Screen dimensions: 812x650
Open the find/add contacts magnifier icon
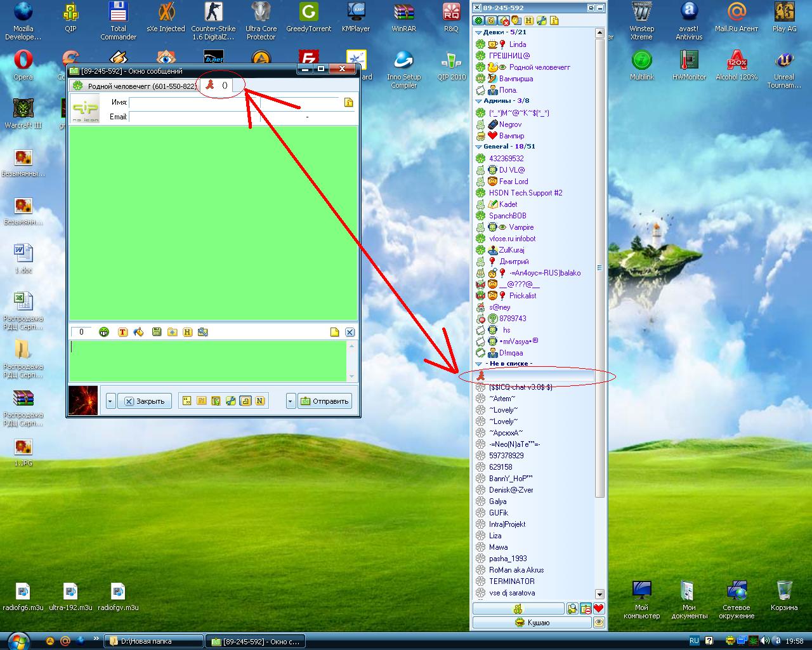(x=573, y=609)
